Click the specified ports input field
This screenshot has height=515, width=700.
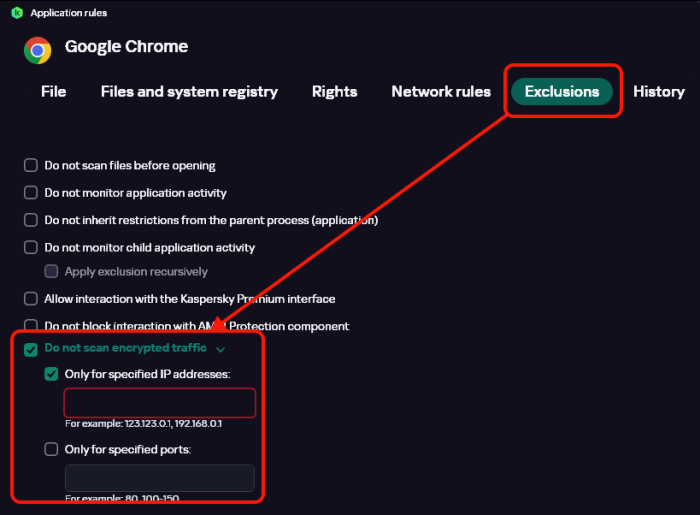160,478
